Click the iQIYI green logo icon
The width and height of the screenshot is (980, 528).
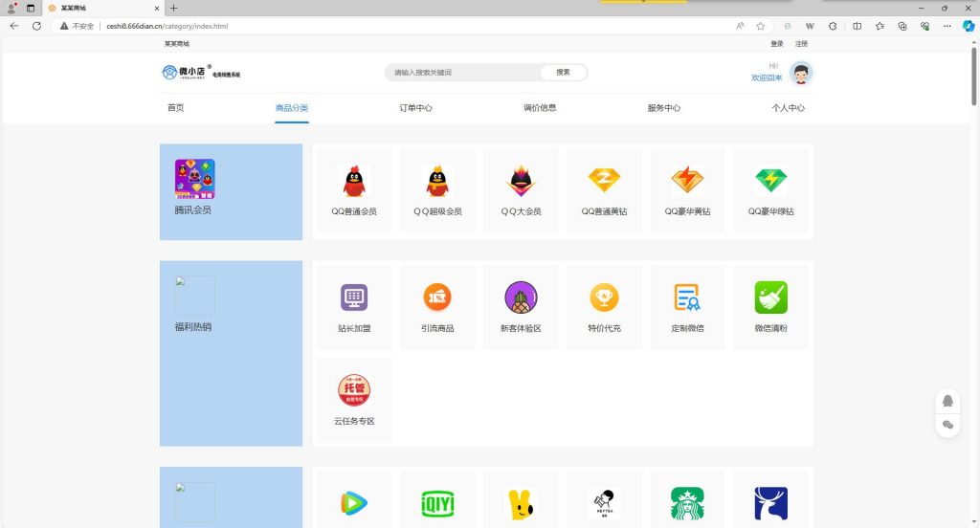point(437,504)
